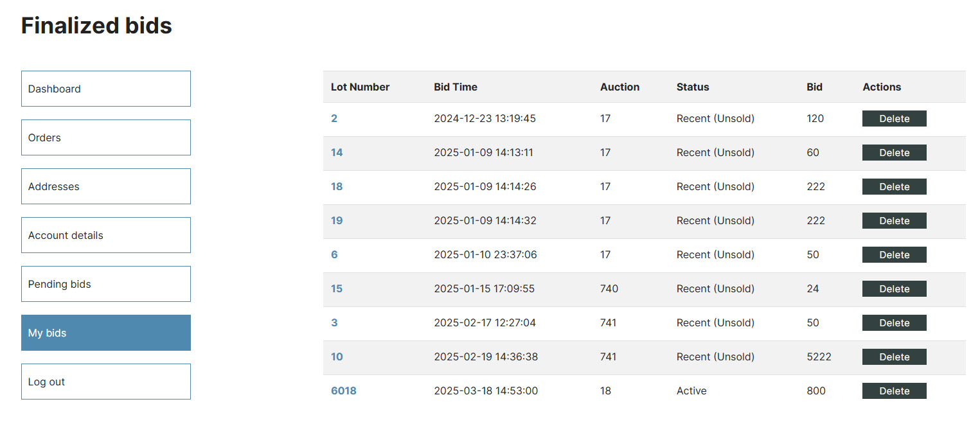Open the Addresses page
Image resolution: width=980 pixels, height=422 pixels.
[x=106, y=186]
